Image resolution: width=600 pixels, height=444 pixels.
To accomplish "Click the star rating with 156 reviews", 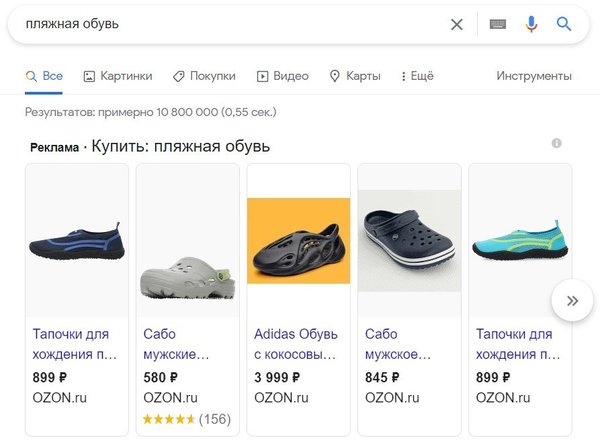I will (x=186, y=419).
